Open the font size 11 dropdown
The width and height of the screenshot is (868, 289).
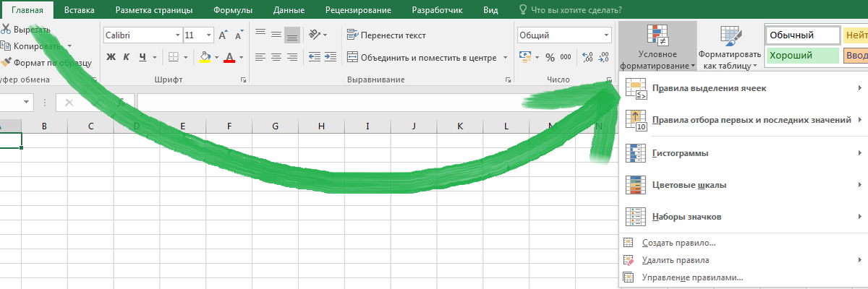tap(209, 35)
